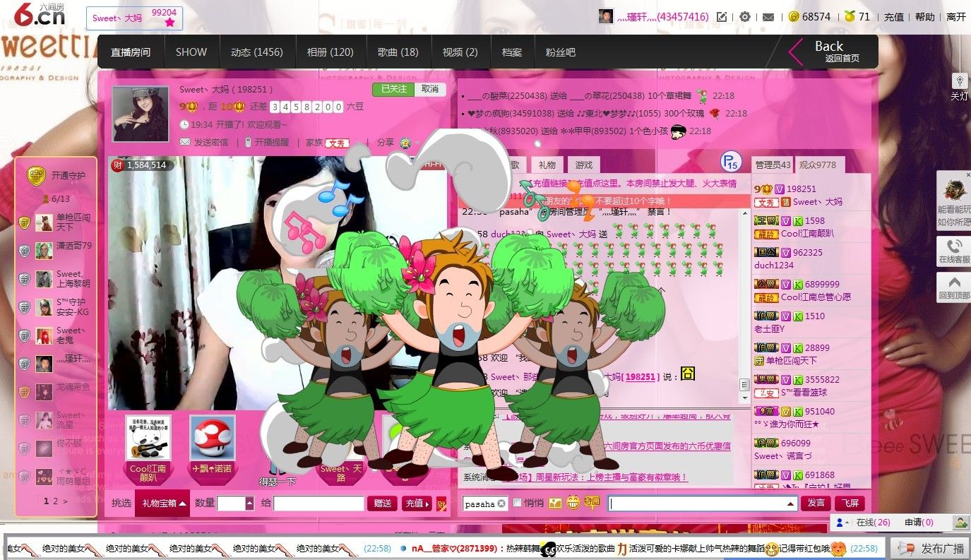This screenshot has width=971, height=560.
Task: Click the add-user icon beside 申请(0)
Action: coord(960,523)
